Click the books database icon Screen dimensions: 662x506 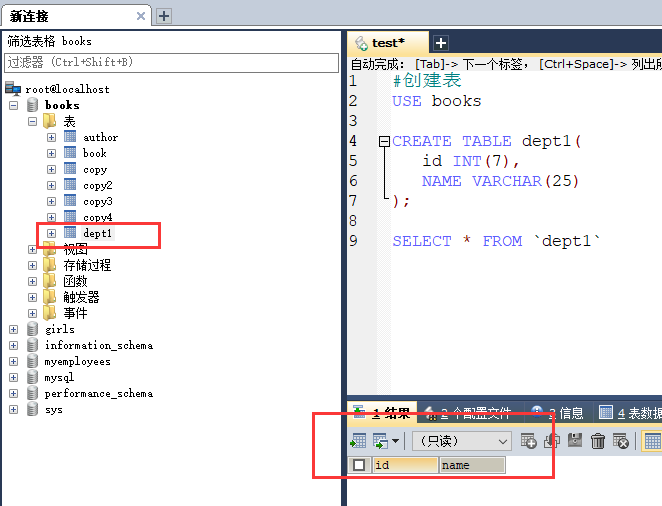click(33, 105)
